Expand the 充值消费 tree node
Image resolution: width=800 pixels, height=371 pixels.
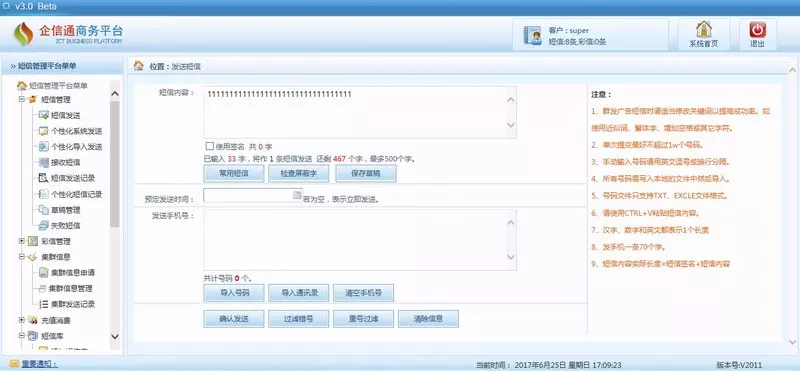point(22,320)
